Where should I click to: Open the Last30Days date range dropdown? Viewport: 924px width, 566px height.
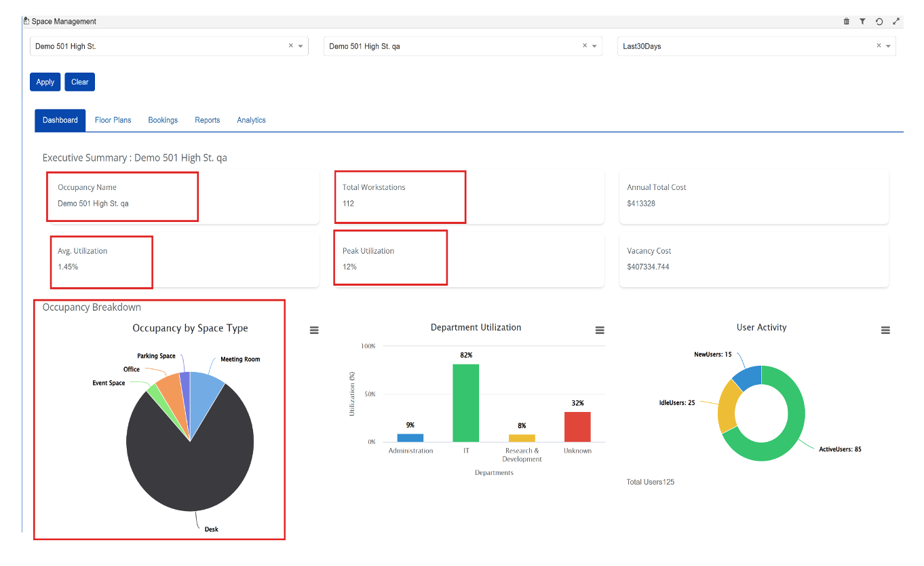coord(888,46)
